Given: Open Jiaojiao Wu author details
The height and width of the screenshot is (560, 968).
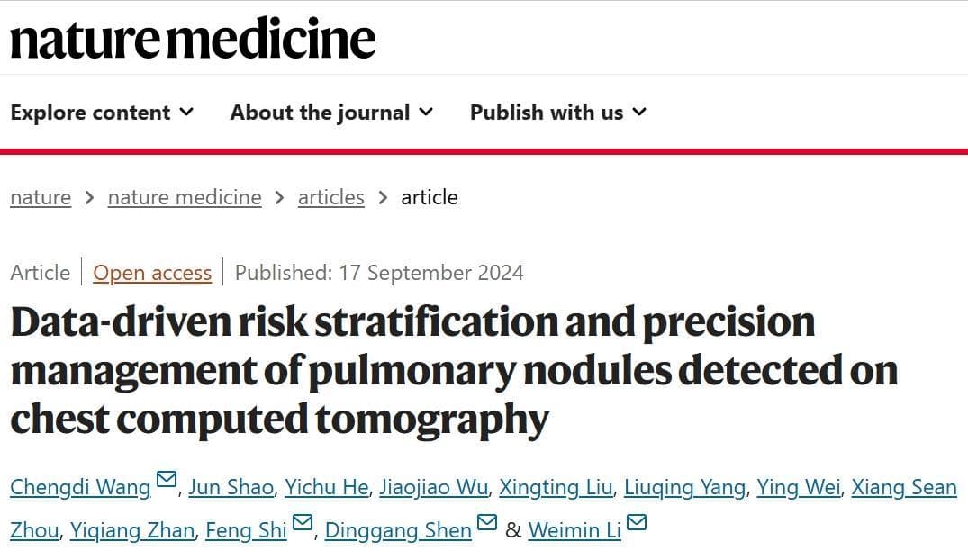Looking at the screenshot, I should (433, 487).
